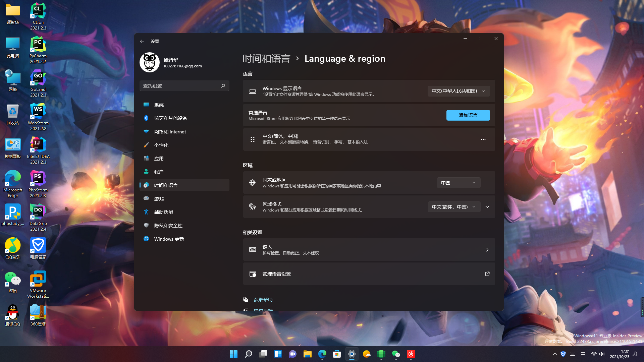Open 隐私和安全性 settings category

click(x=184, y=226)
